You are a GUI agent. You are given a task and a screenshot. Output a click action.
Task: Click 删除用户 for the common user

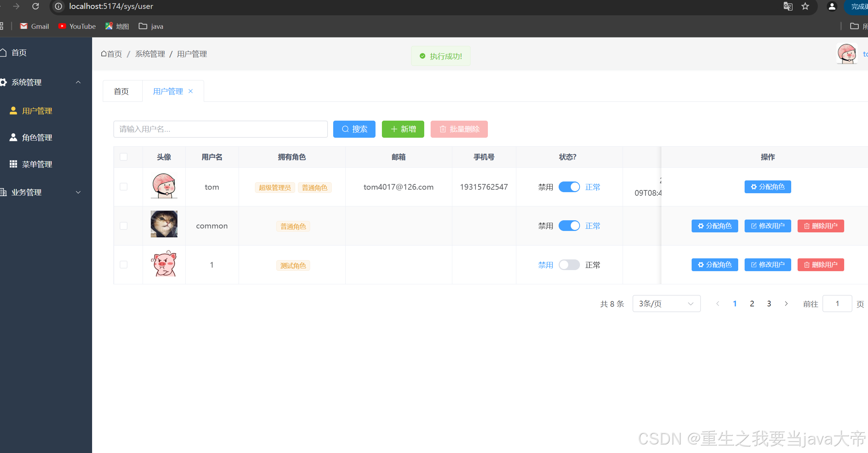[x=820, y=226]
